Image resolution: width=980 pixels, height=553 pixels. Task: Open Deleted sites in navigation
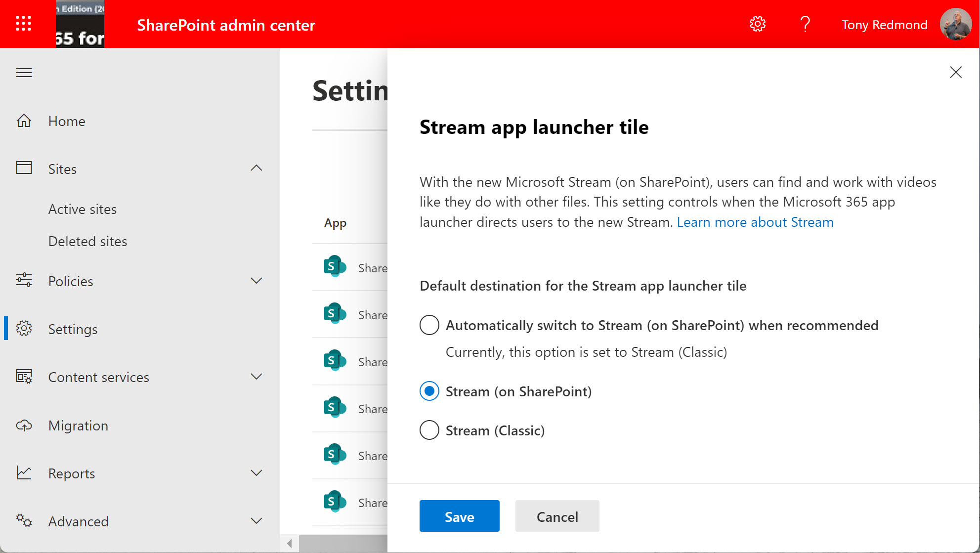(87, 241)
